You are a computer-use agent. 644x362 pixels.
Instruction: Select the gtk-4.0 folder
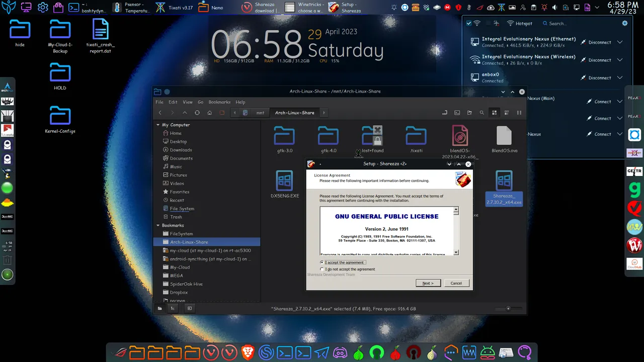(329, 139)
